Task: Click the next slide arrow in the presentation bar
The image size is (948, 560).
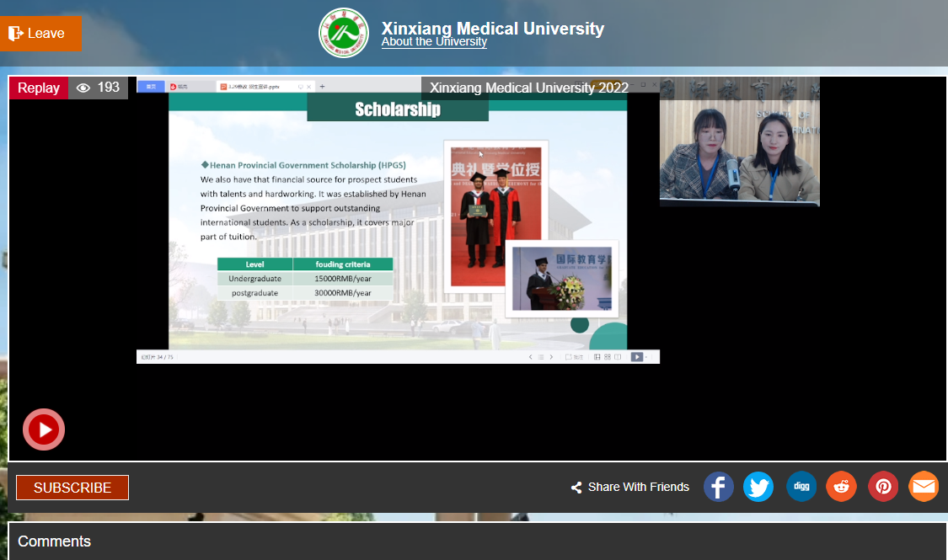Action: (551, 357)
